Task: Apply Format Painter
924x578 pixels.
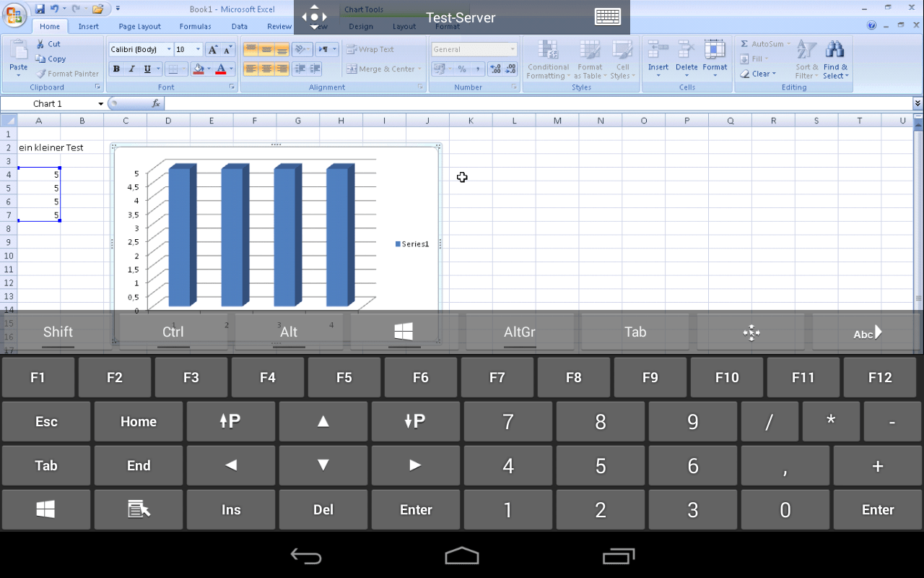Action: click(x=69, y=74)
